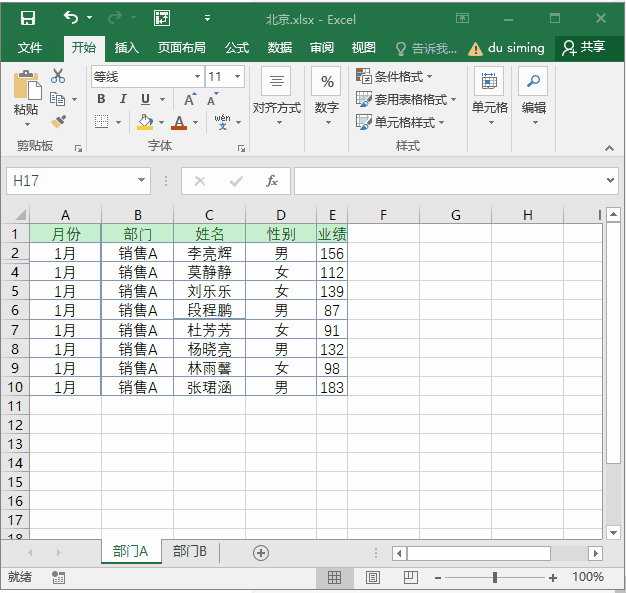Increase font size with large A
Screen dimensions: 626x593
pyautogui.click(x=190, y=99)
